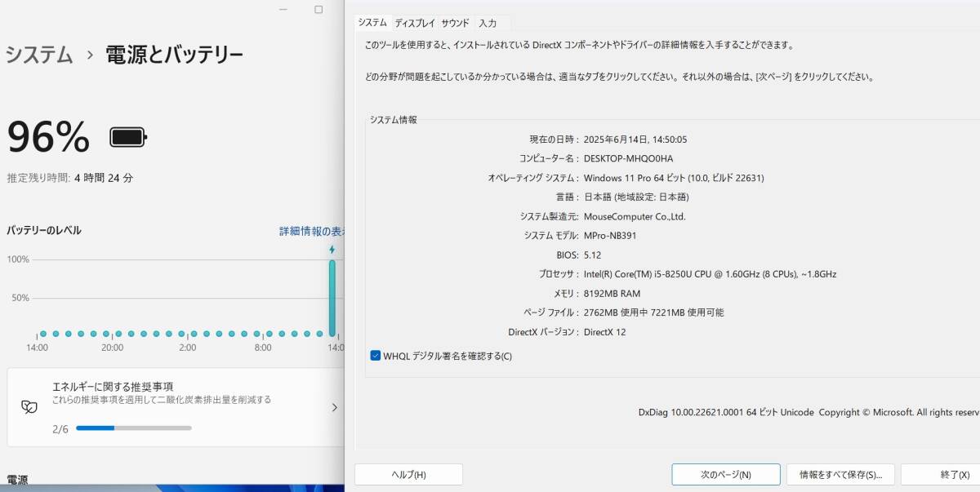Click the processor text Intel Core i5-8250U
980x492 pixels.
[x=710, y=274]
